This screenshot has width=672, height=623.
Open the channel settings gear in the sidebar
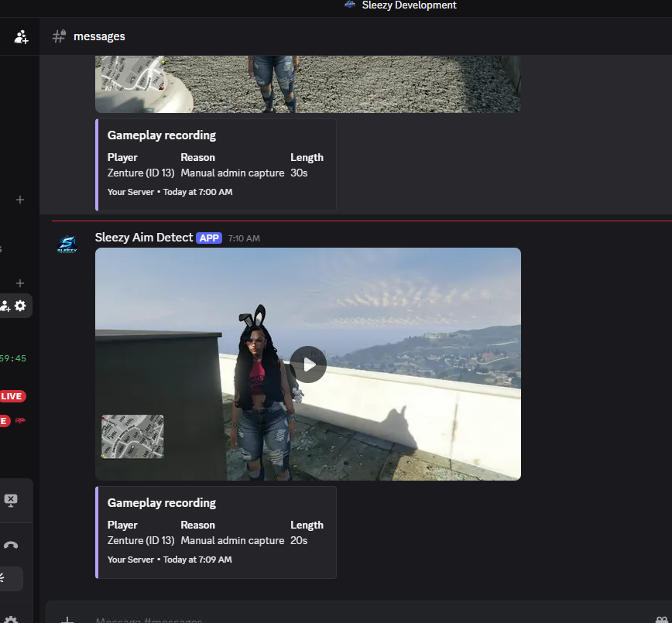tap(20, 306)
